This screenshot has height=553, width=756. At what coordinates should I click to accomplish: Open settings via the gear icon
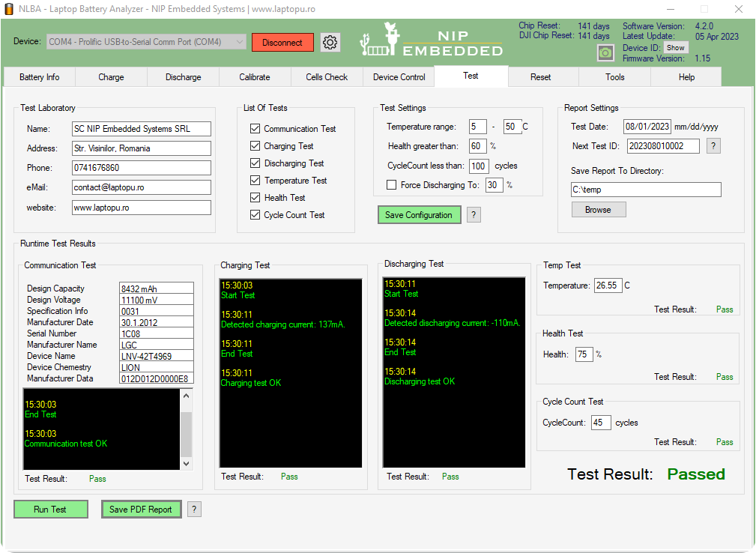(x=330, y=43)
